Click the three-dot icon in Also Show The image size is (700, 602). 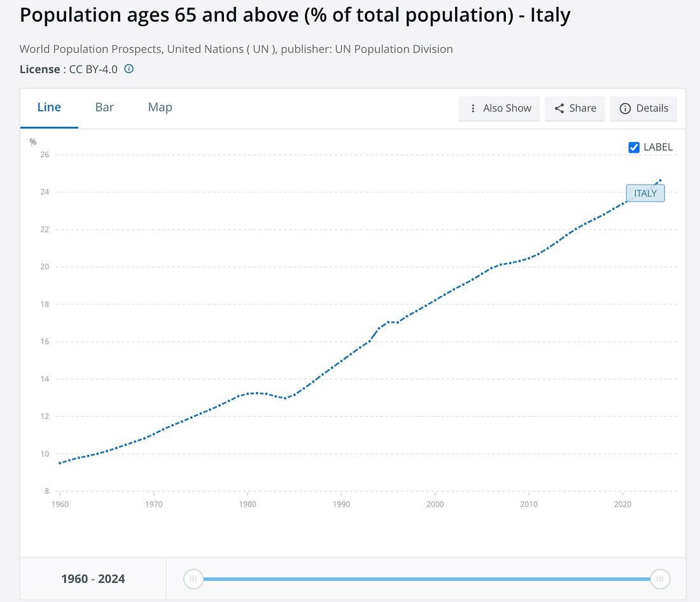pyautogui.click(x=473, y=108)
